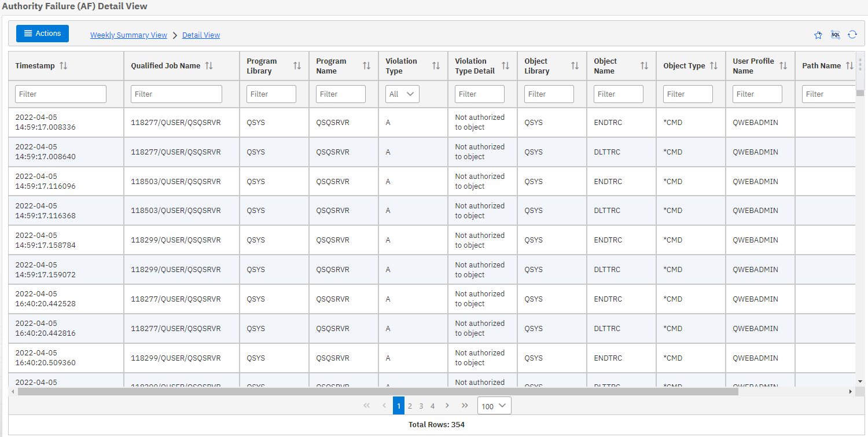Go to next page arrow

coord(447,406)
